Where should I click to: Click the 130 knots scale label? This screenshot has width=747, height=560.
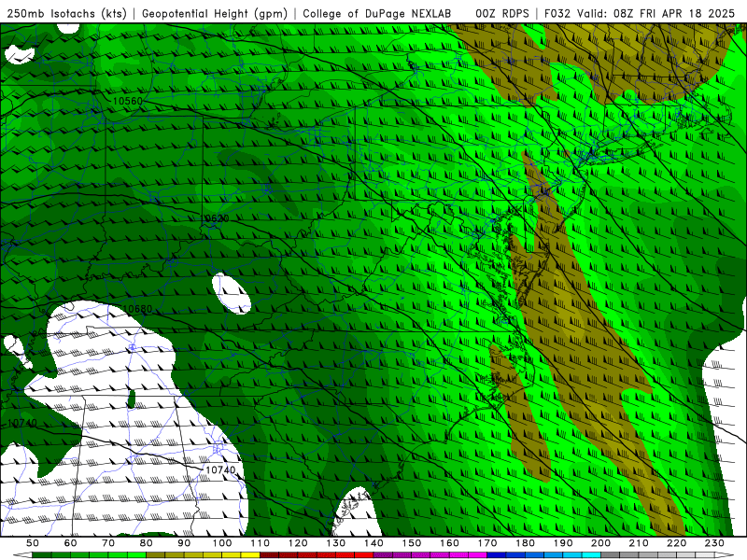[336, 543]
